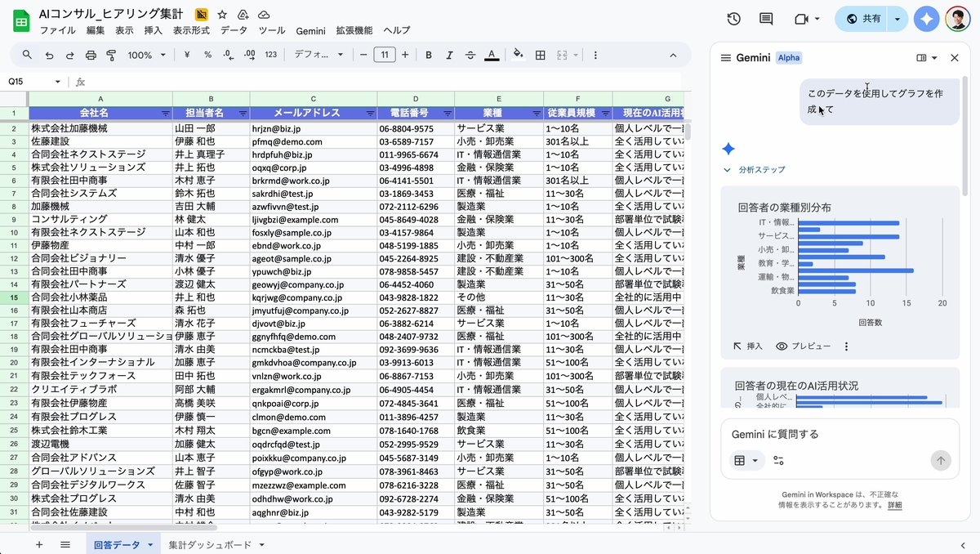Open version history clock icon

click(733, 19)
